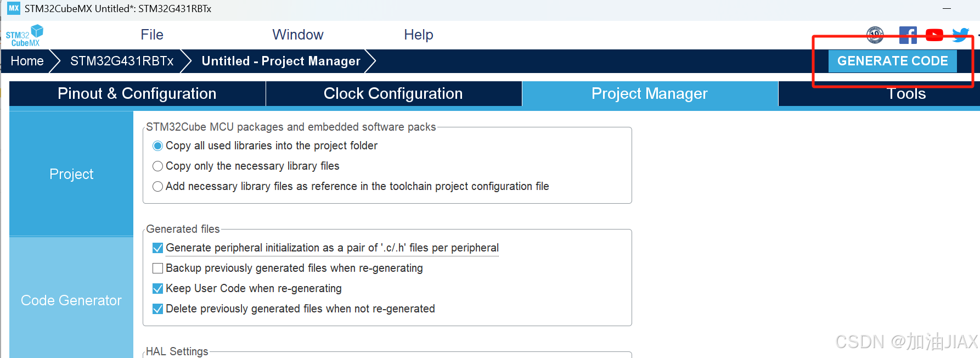
Task: Open the YouTube icon link
Action: (934, 35)
